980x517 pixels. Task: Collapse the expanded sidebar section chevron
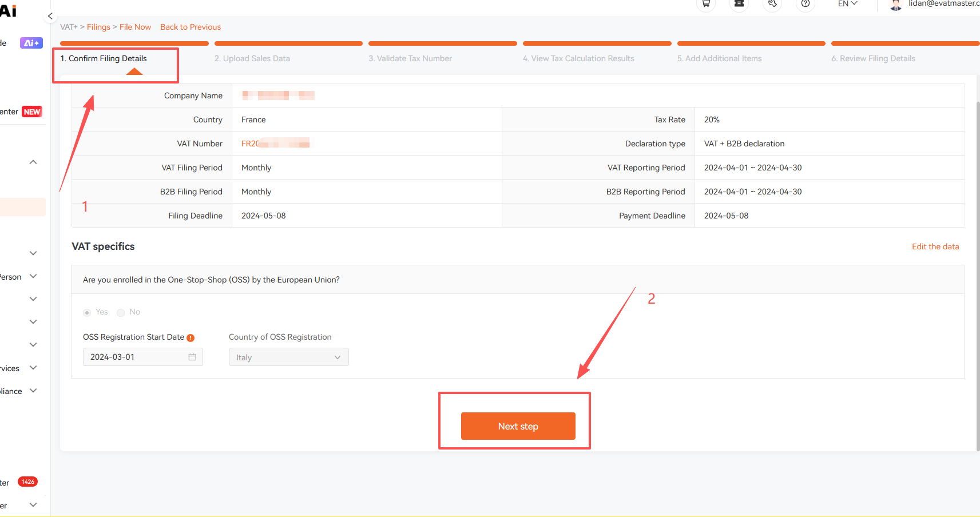[33, 162]
